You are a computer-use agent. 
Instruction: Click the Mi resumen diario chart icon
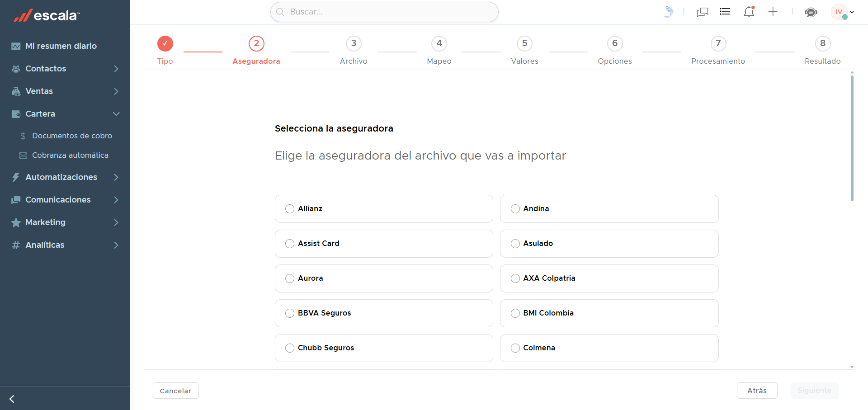click(16, 46)
